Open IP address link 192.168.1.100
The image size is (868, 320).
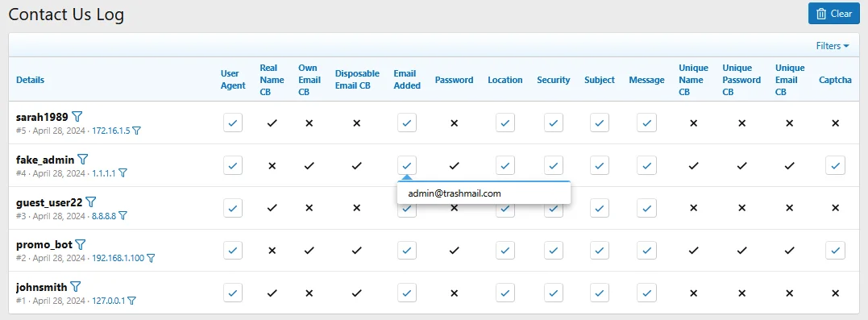tap(118, 258)
